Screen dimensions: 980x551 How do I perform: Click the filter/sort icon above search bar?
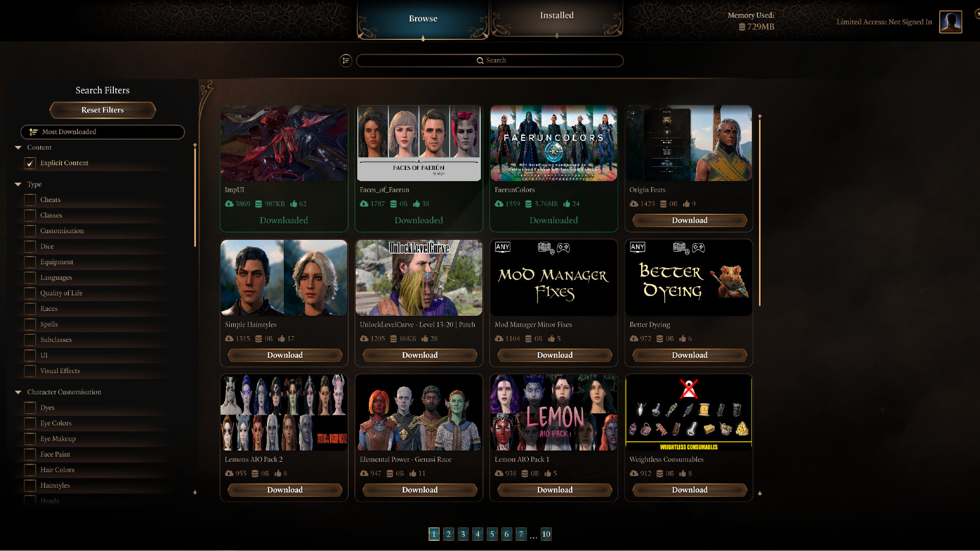pos(346,61)
